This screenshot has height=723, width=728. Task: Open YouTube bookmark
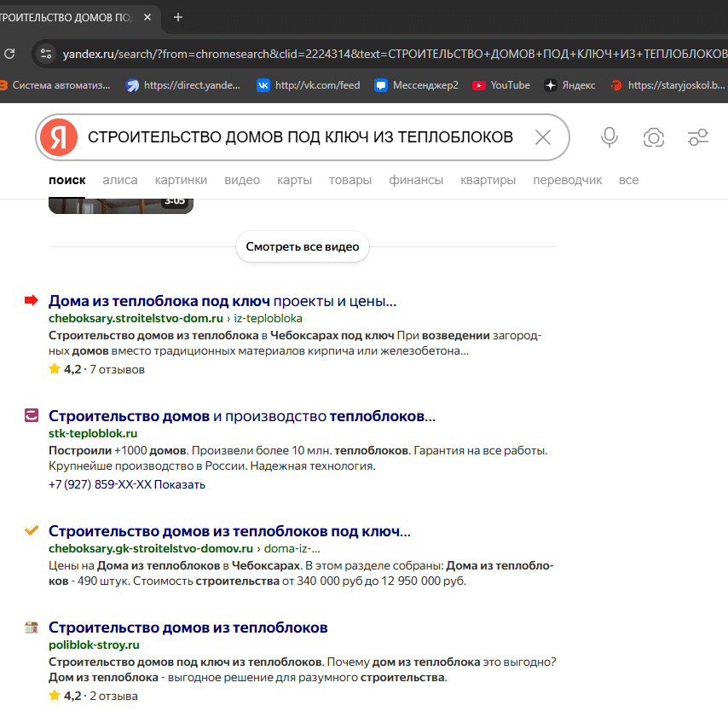501,85
